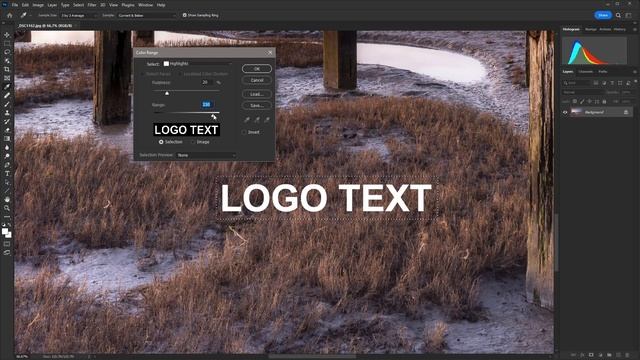Open the Sample layers dropdown in options bar
The image size is (640, 360).
(x=147, y=15)
